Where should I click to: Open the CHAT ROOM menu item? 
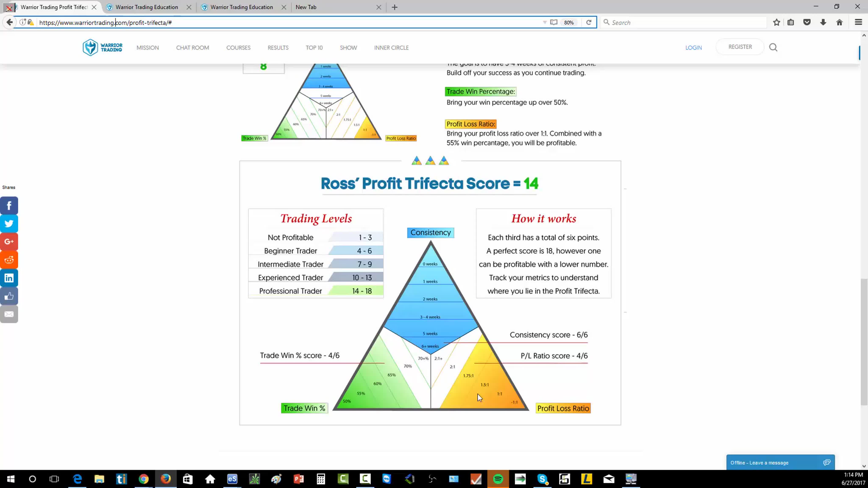[x=192, y=47]
